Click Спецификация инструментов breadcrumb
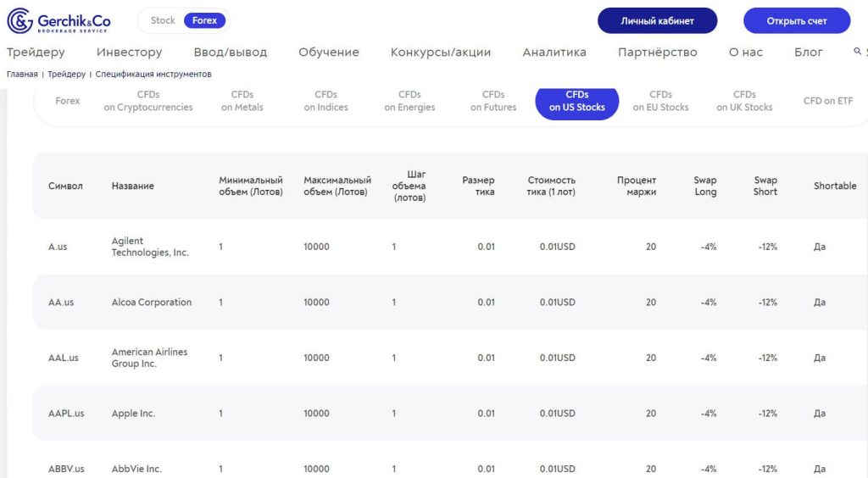 point(153,74)
